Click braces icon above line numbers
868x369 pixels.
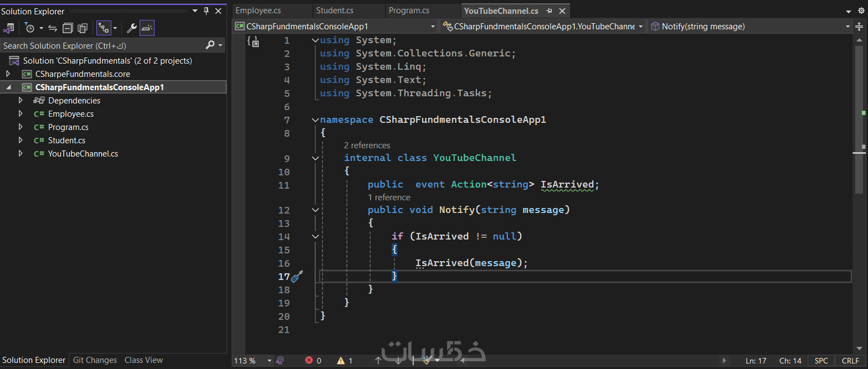click(253, 41)
